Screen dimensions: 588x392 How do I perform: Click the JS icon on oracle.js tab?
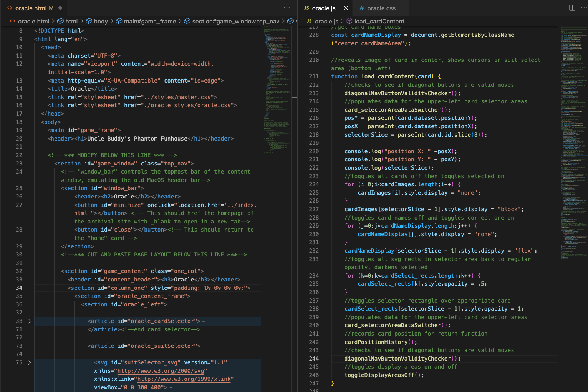coord(306,8)
